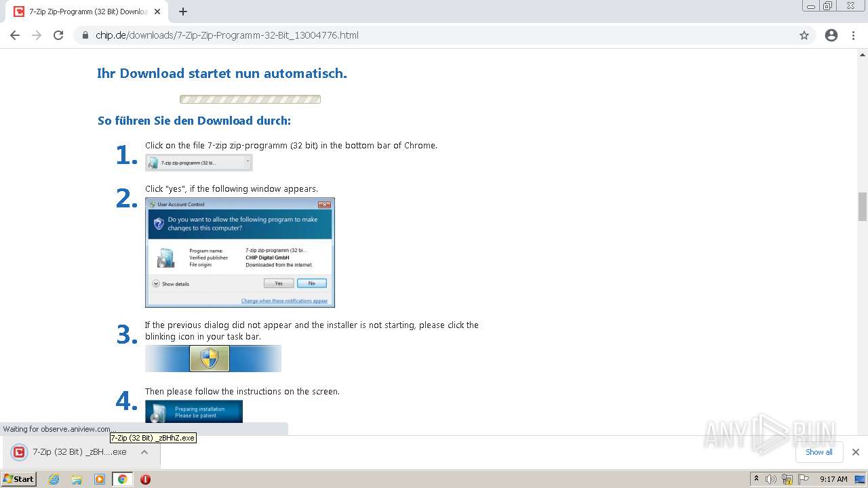Image resolution: width=868 pixels, height=488 pixels.
Task: Open the volume speaker tray icon
Action: point(771,479)
